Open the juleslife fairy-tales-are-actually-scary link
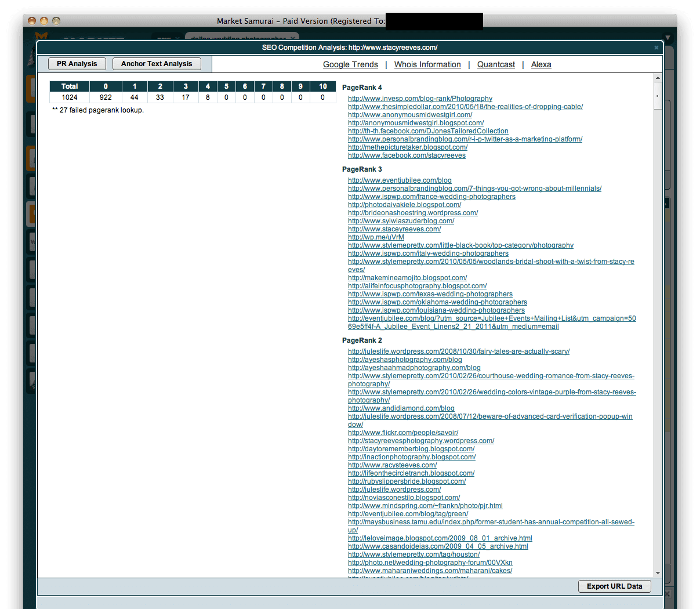The height and width of the screenshot is (609, 700). (459, 351)
